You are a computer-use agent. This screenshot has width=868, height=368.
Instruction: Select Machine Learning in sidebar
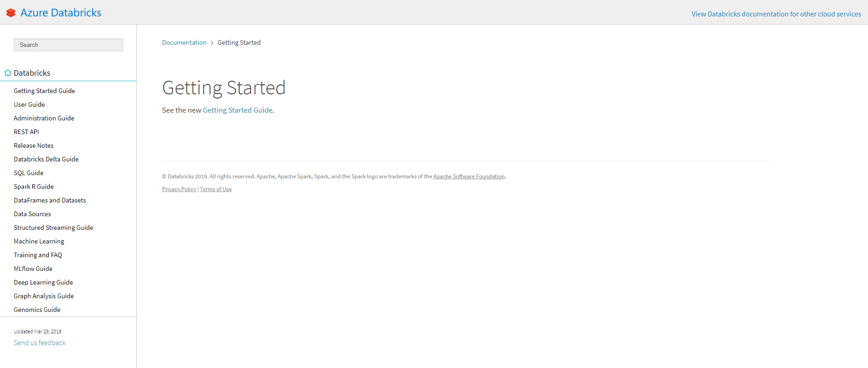[x=39, y=241]
